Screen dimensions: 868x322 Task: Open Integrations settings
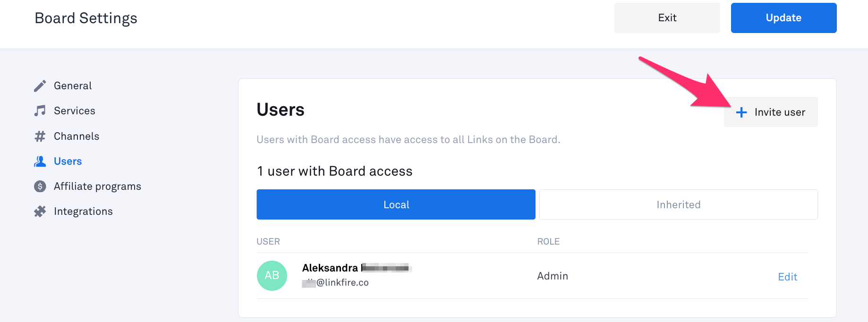click(x=83, y=212)
